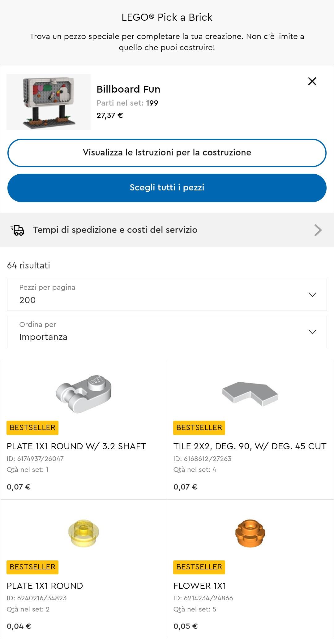Click the transparent yellow Plate 1x1 Round image

point(83,533)
